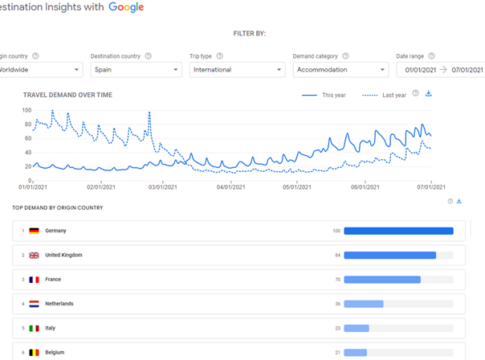This screenshot has height=360, width=485.
Task: Open the Destination country dropdown showing Spain
Action: pyautogui.click(x=136, y=70)
